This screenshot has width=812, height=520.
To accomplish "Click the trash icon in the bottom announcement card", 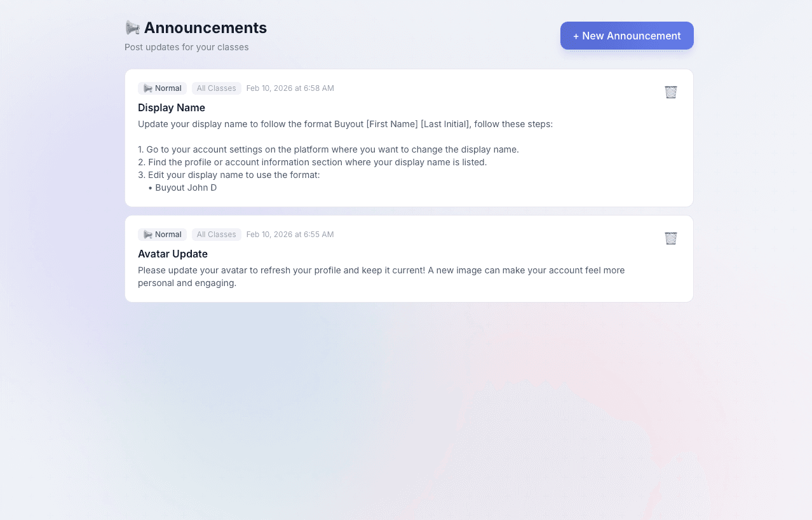I will tap(671, 238).
